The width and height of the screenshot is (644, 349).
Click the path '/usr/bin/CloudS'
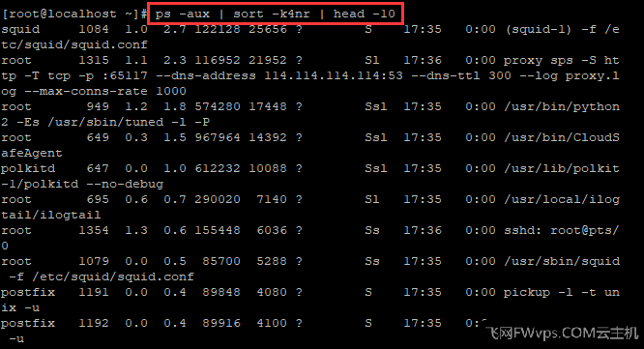pos(562,137)
